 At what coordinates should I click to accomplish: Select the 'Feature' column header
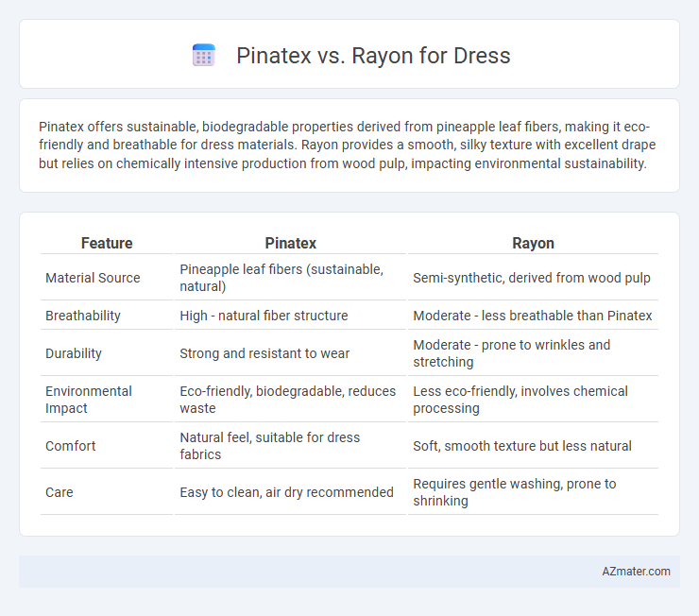click(107, 243)
